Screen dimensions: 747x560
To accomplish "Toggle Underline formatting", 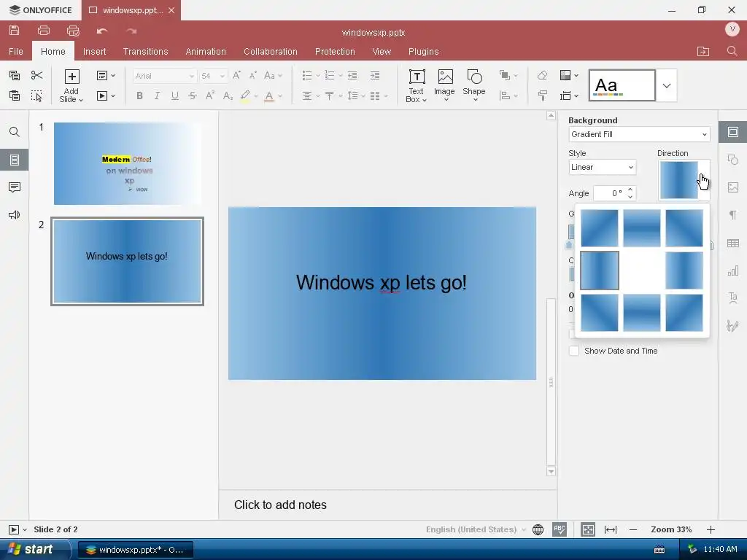I will 175,96.
